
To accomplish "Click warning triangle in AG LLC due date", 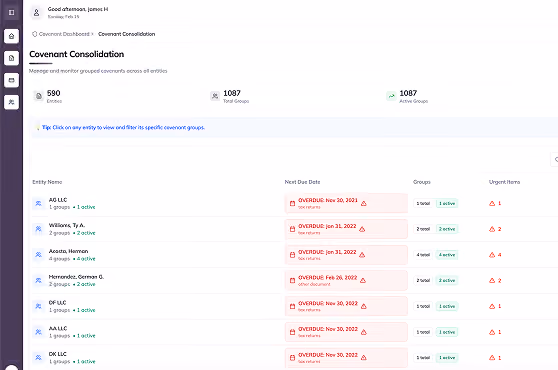I will (x=364, y=204).
